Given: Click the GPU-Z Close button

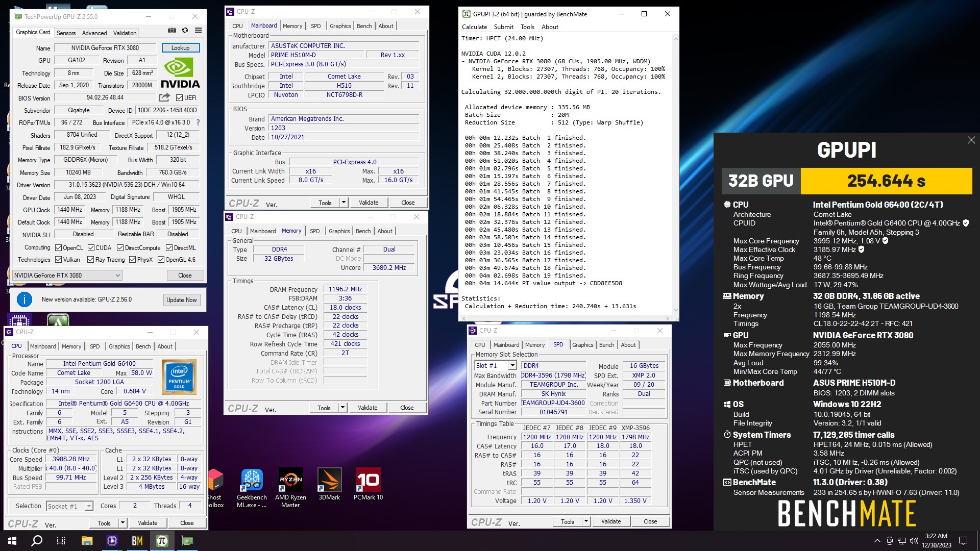Looking at the screenshot, I should click(185, 275).
